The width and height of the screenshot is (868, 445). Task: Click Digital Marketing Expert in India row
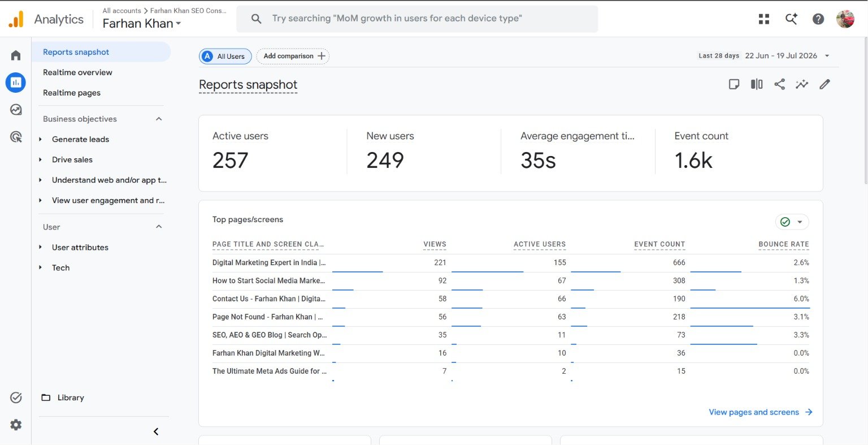(511, 263)
